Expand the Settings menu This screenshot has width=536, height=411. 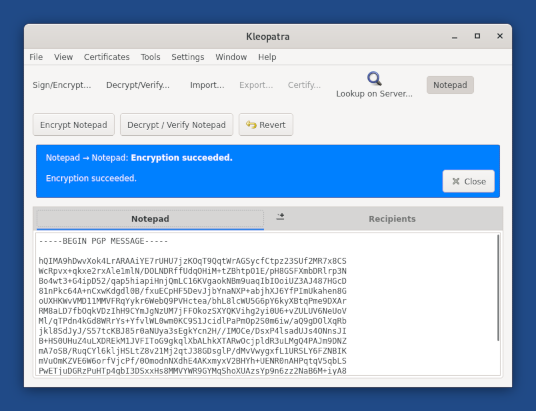click(188, 57)
